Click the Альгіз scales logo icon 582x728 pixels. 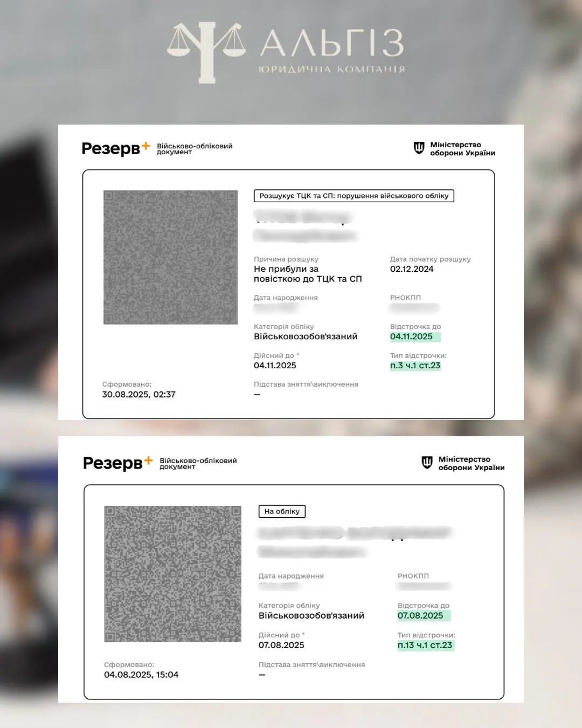[x=206, y=52]
